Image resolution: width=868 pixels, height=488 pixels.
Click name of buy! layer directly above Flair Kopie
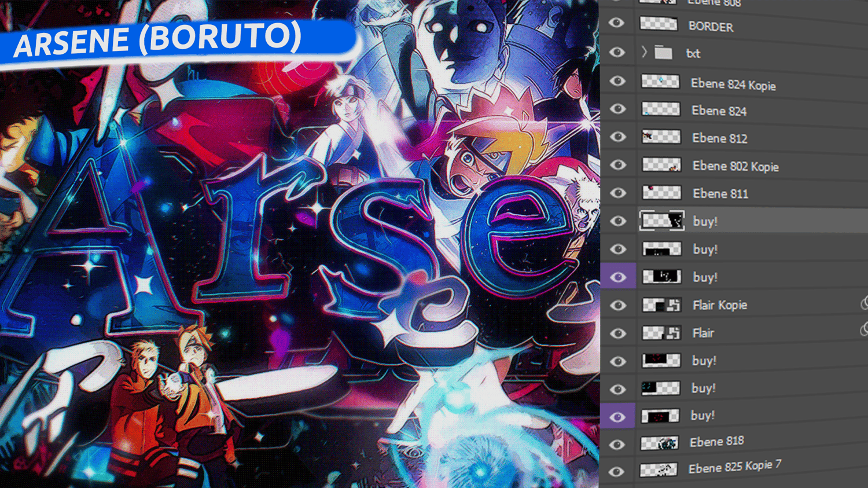coord(705,277)
